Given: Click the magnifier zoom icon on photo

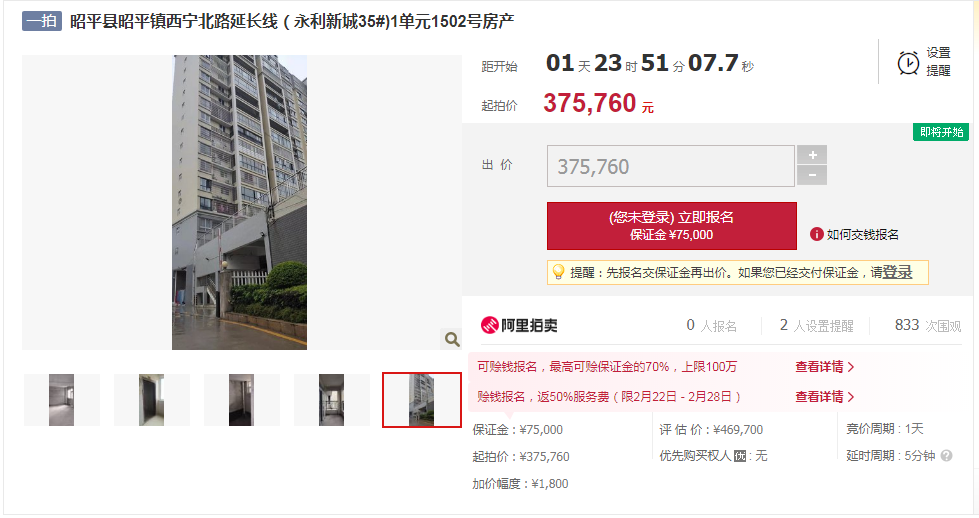Looking at the screenshot, I should point(452,339).
